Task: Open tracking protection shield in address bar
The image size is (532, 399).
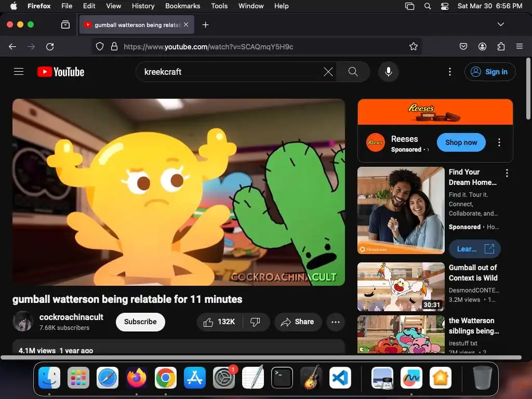Action: [x=99, y=46]
